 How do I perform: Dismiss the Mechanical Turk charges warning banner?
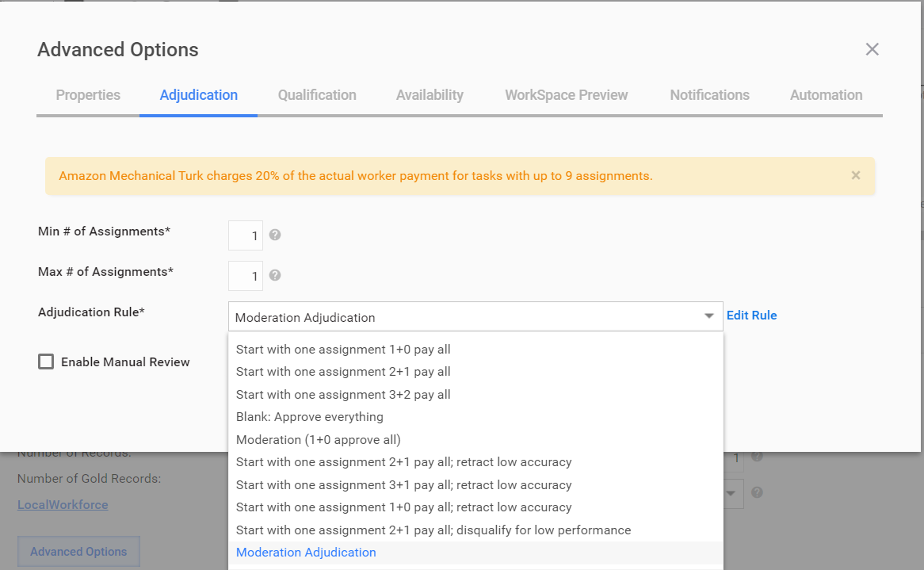tap(856, 175)
